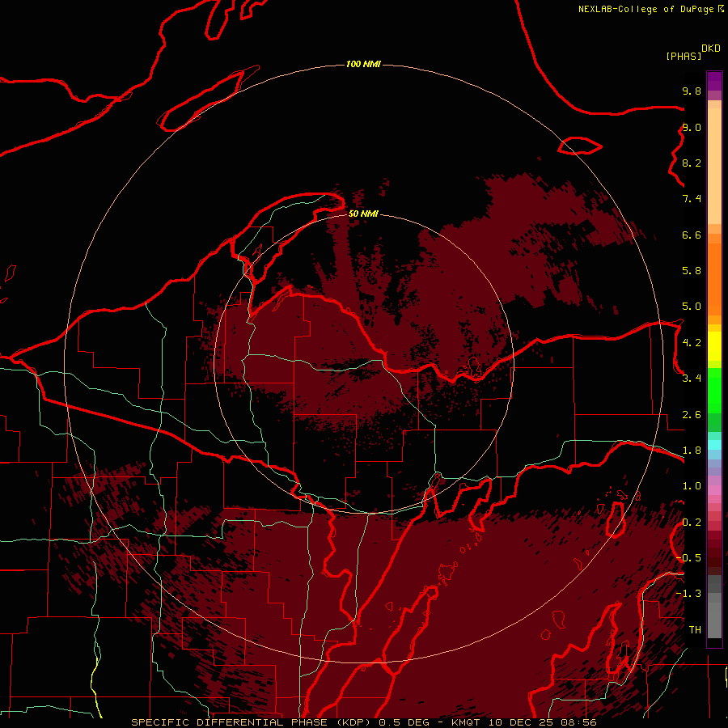The width and height of the screenshot is (728, 728).
Task: Click the 8.2 scale value
Action: point(692,163)
